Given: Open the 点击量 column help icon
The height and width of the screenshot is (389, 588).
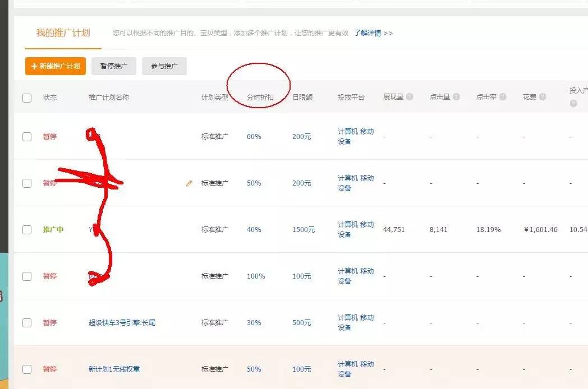Looking at the screenshot, I should 456,96.
